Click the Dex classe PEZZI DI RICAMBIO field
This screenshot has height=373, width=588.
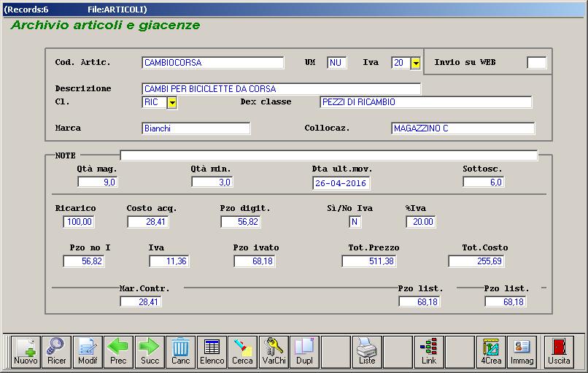point(426,102)
